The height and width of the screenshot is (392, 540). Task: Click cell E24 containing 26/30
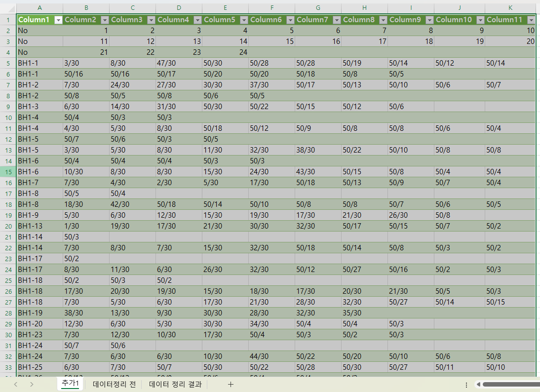[x=225, y=270]
